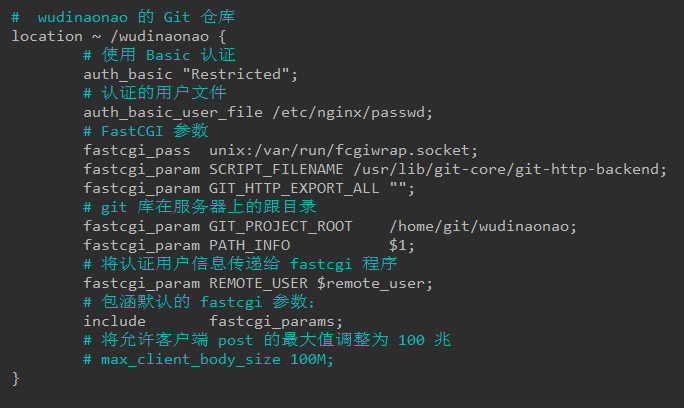Click the closing curly brace
The height and width of the screenshot is (408, 684).
[x=15, y=378]
